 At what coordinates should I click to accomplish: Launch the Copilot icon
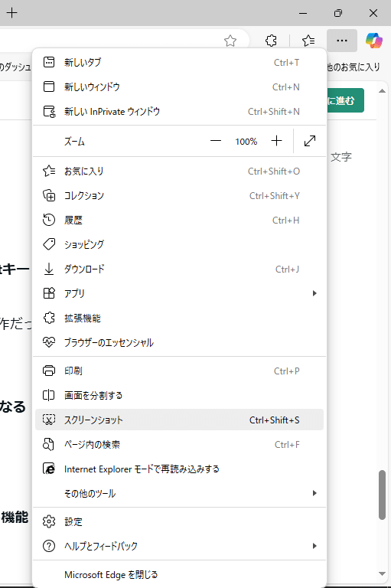pyautogui.click(x=373, y=41)
